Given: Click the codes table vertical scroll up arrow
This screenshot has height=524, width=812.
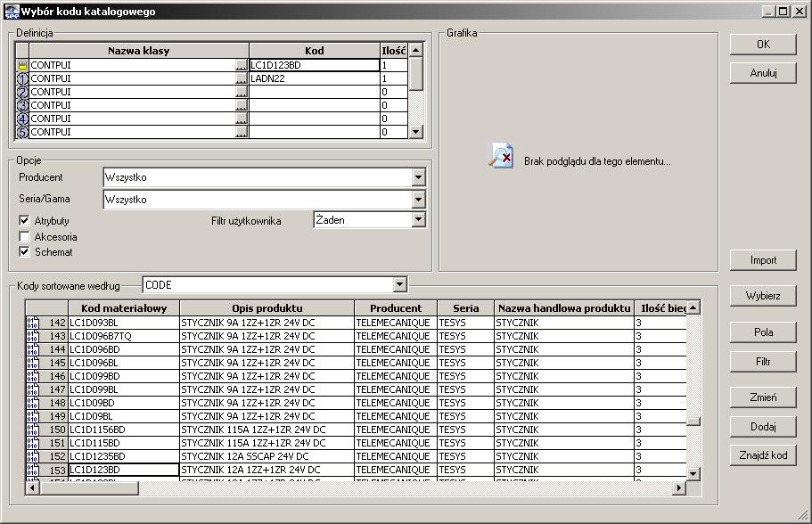Looking at the screenshot, I should (693, 307).
